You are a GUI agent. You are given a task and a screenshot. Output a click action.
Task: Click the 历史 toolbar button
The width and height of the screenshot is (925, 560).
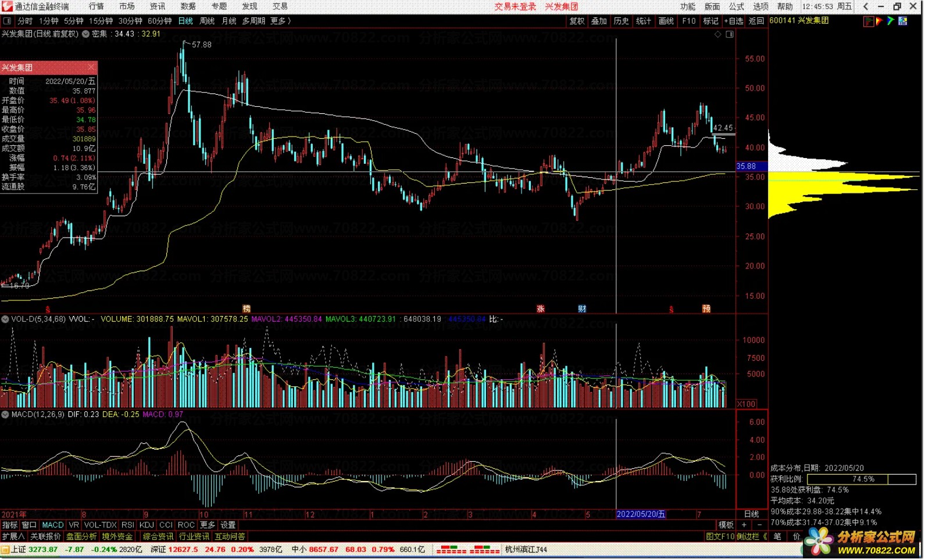[x=622, y=21]
